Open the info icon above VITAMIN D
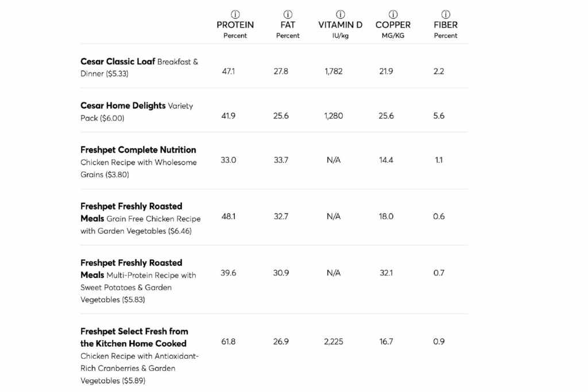This screenshot has height=392, width=588. [341, 14]
